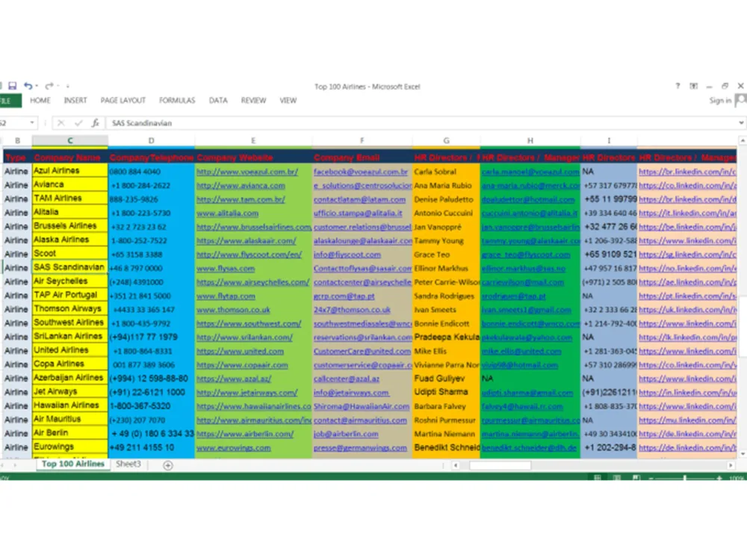Select column H header
Image resolution: width=747 pixels, height=560 pixels.
pyautogui.click(x=530, y=140)
